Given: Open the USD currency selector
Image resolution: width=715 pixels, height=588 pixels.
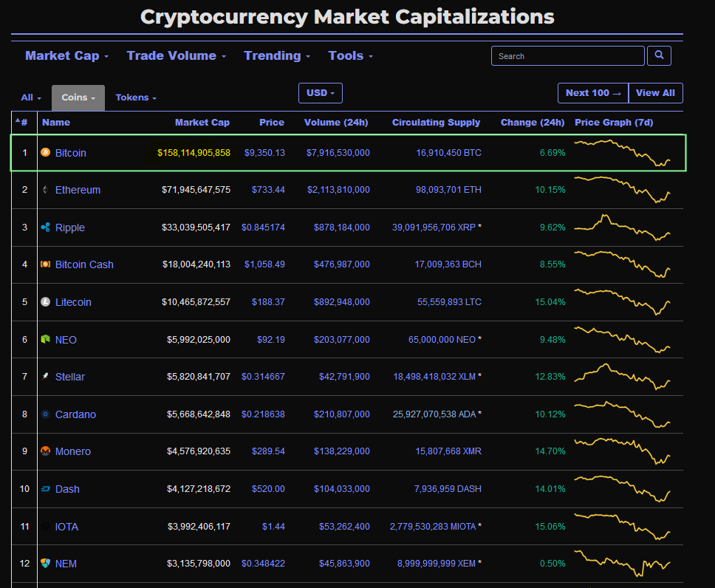Looking at the screenshot, I should tap(321, 93).
